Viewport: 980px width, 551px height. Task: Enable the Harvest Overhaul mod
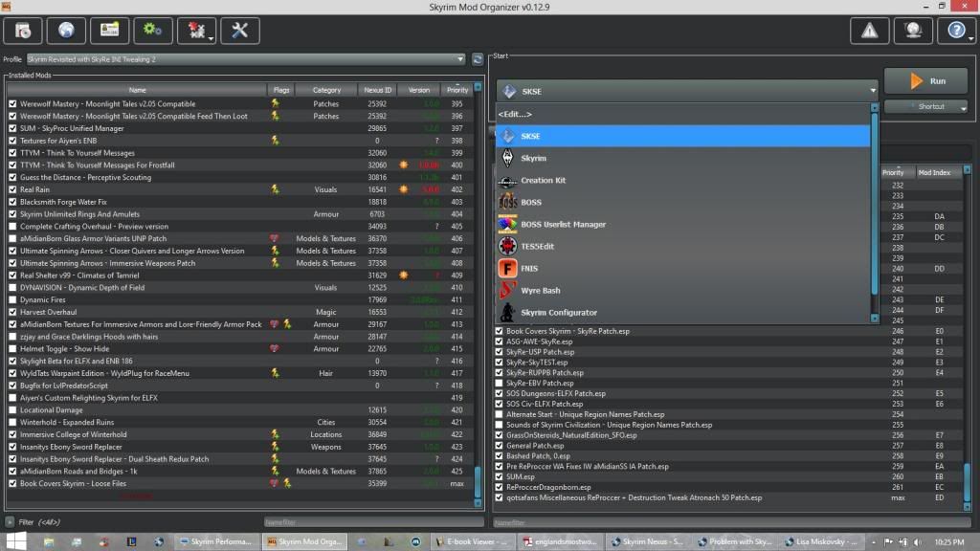click(x=12, y=312)
